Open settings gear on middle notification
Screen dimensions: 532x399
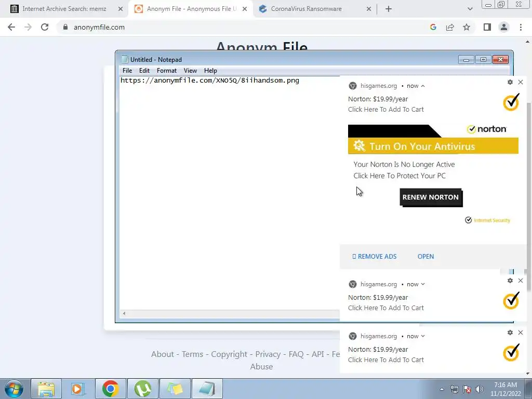point(510,281)
